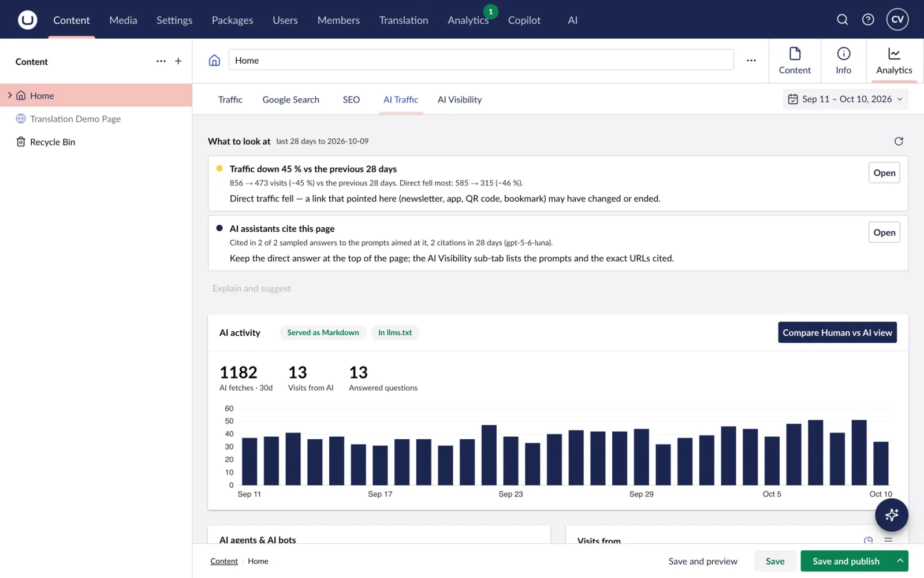Open the Visits from chart menu icon
Viewport: 924px width, 578px height.
tap(888, 540)
